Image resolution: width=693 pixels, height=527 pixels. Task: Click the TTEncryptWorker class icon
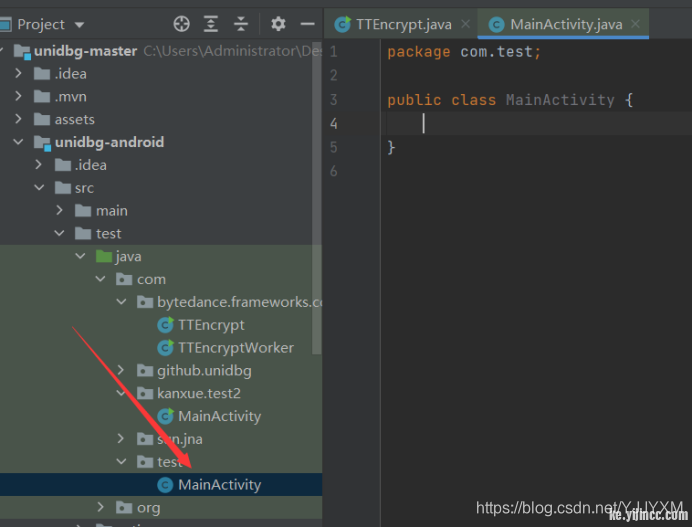point(165,348)
